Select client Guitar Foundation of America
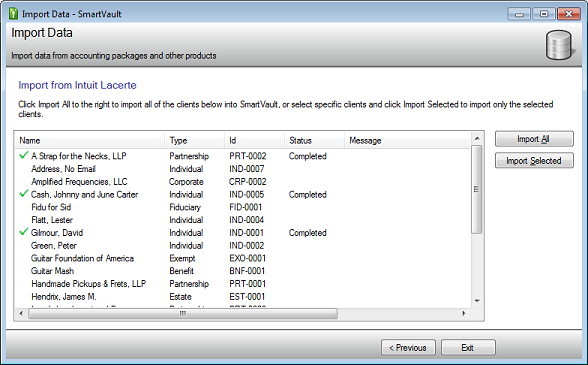The height and width of the screenshot is (365, 588). coord(82,258)
